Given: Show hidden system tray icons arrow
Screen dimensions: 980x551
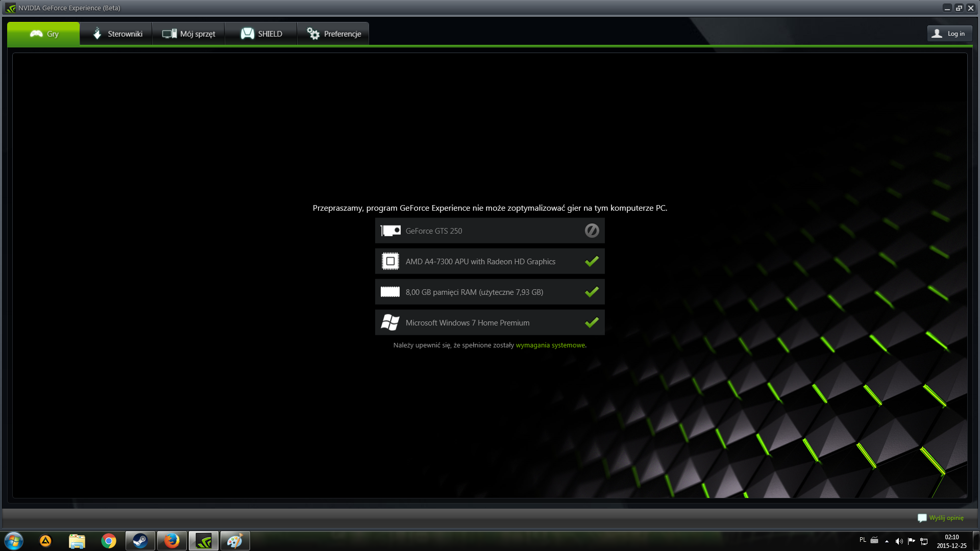Looking at the screenshot, I should (x=887, y=541).
